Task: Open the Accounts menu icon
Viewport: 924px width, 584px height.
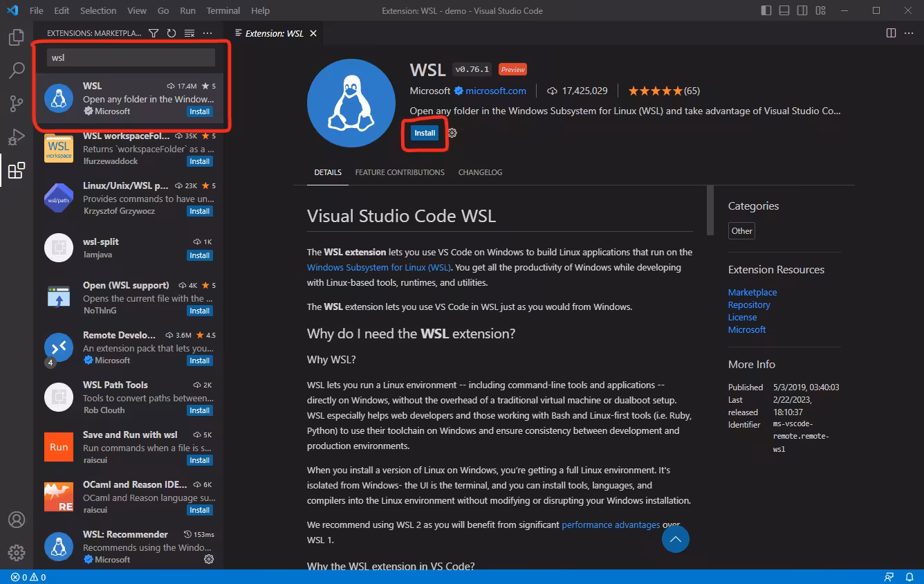Action: click(x=17, y=520)
